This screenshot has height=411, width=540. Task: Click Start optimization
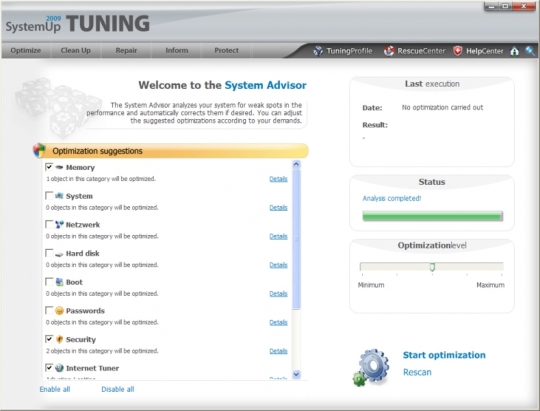(x=444, y=355)
